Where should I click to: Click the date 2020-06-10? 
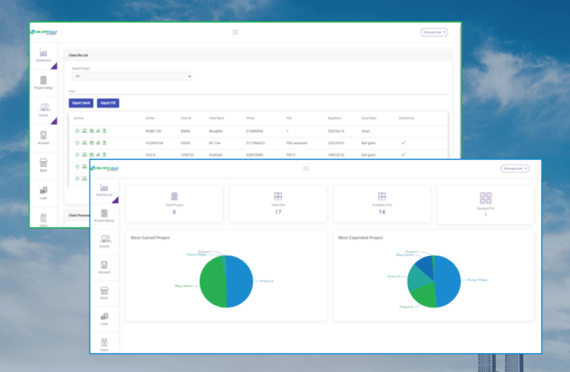pos(336,131)
